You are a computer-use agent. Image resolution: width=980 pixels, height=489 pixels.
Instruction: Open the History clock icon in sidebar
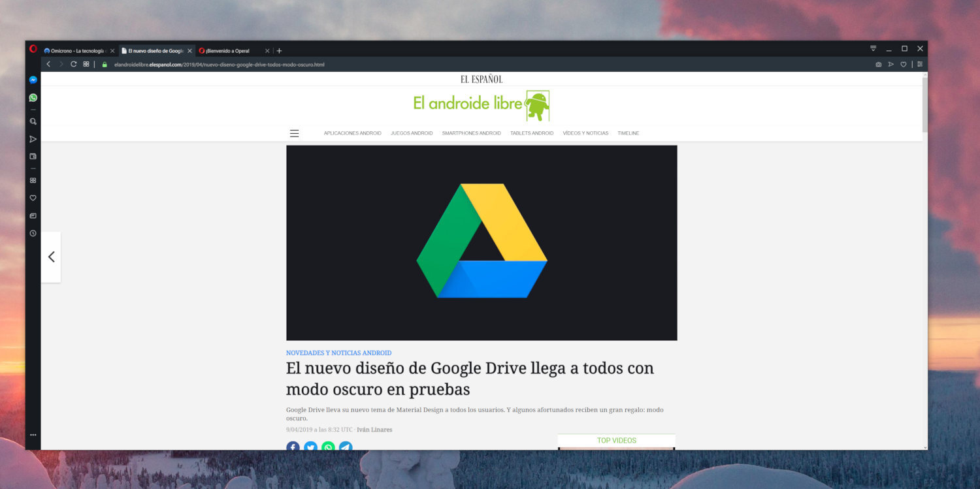click(33, 233)
